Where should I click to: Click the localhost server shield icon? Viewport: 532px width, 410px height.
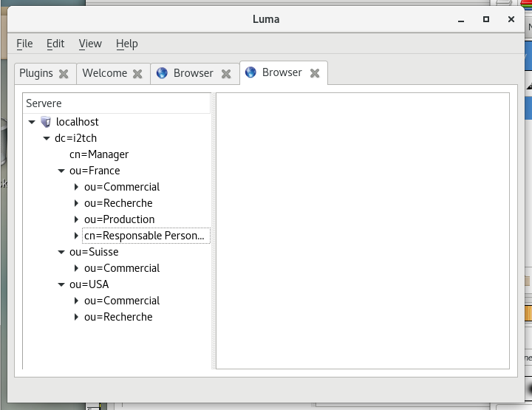click(x=46, y=122)
